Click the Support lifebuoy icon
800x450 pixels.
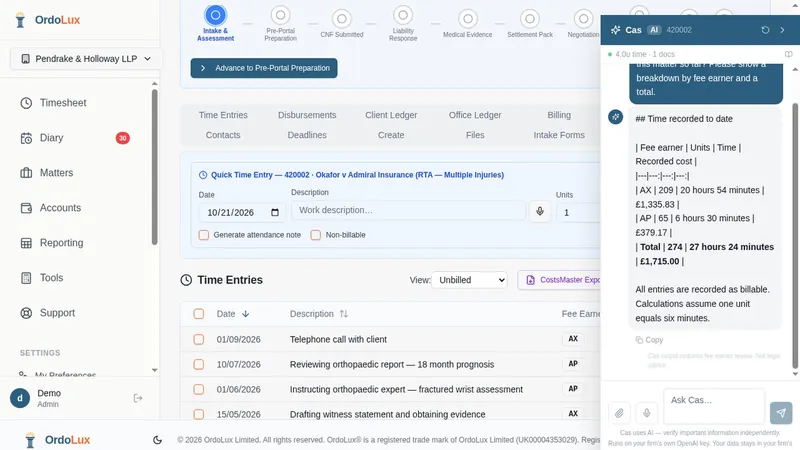pos(26,313)
